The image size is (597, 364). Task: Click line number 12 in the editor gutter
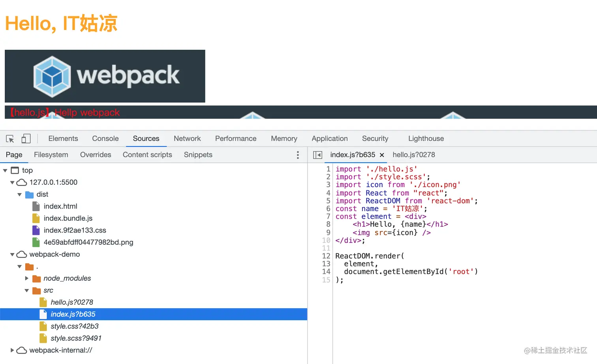pos(326,256)
